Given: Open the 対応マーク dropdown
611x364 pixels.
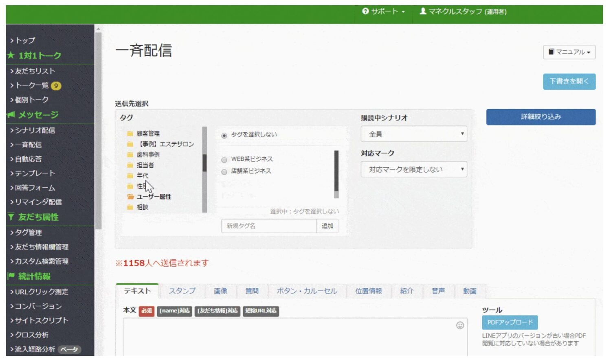Looking at the screenshot, I should pyautogui.click(x=413, y=169).
